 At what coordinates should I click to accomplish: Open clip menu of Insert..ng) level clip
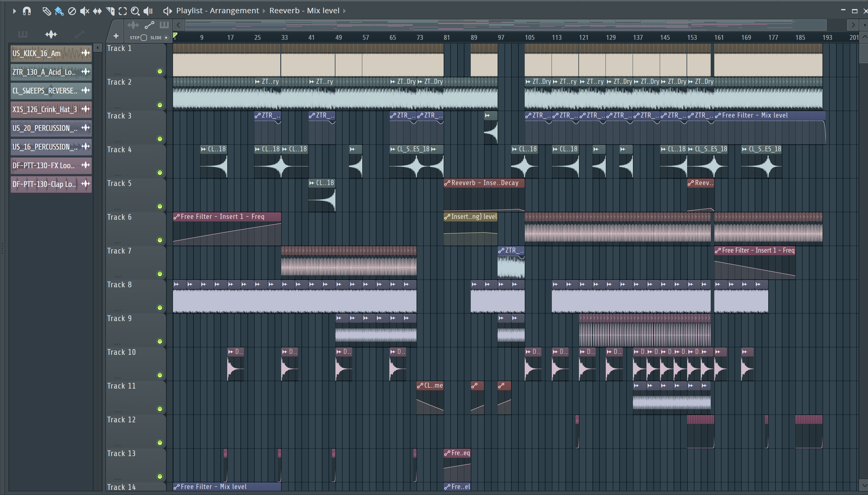click(x=447, y=216)
